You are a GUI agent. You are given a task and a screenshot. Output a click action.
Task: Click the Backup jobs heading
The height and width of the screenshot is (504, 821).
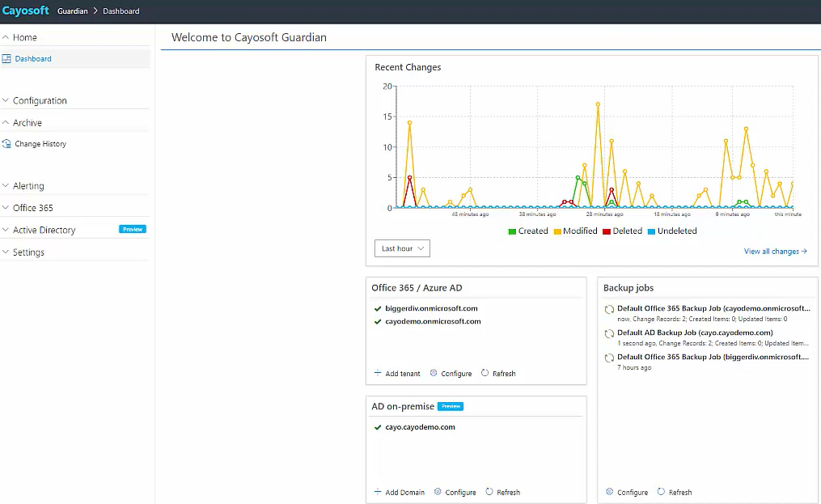point(628,288)
